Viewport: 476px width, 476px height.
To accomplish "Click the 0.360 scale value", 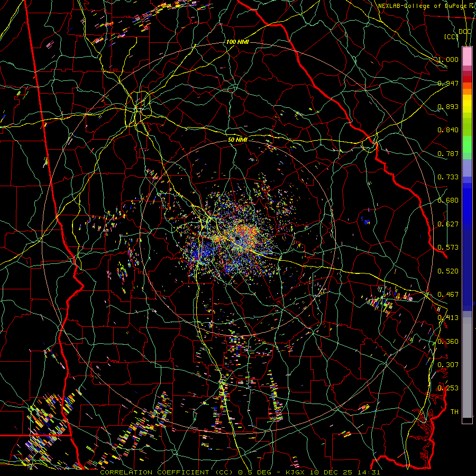I will coord(448,341).
